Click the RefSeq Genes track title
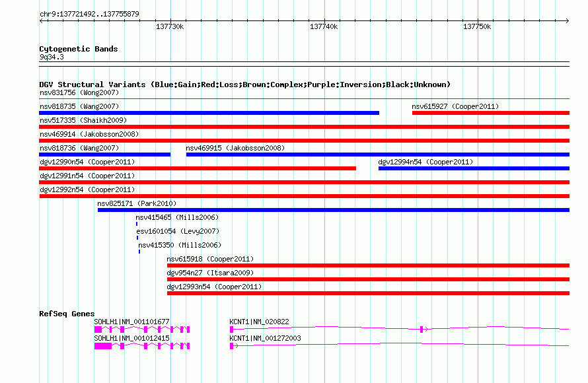588x383 pixels. coord(67,314)
